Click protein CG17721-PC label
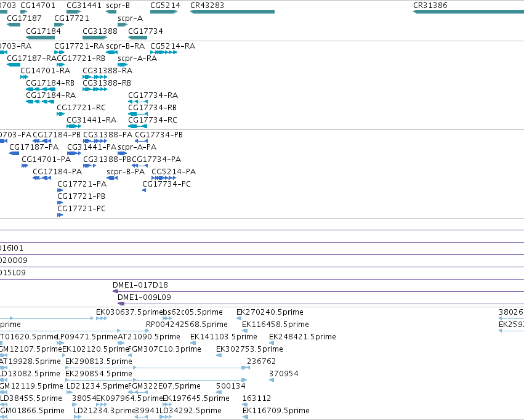 (x=81, y=209)
